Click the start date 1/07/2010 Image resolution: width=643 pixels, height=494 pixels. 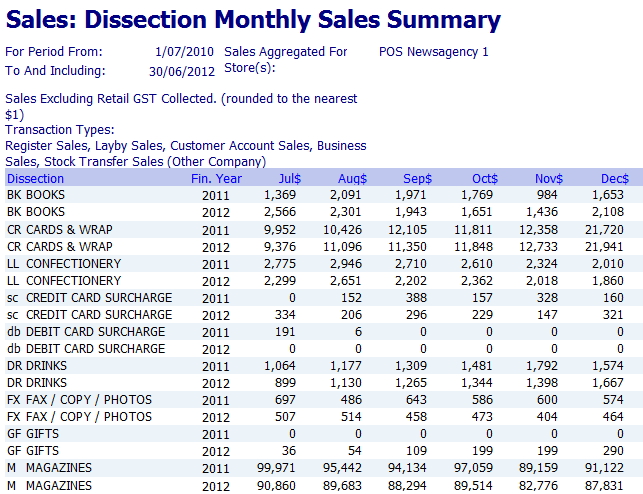pos(185,52)
